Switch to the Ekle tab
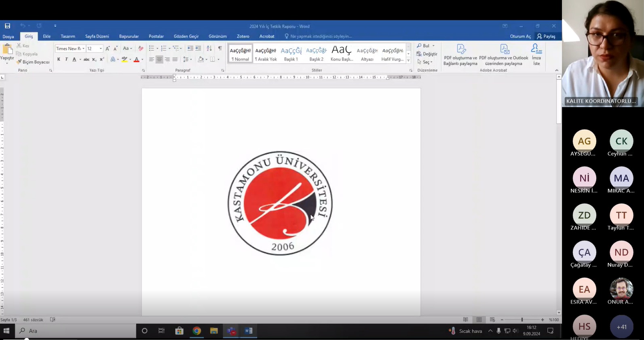The height and width of the screenshot is (340, 644). pyautogui.click(x=47, y=36)
